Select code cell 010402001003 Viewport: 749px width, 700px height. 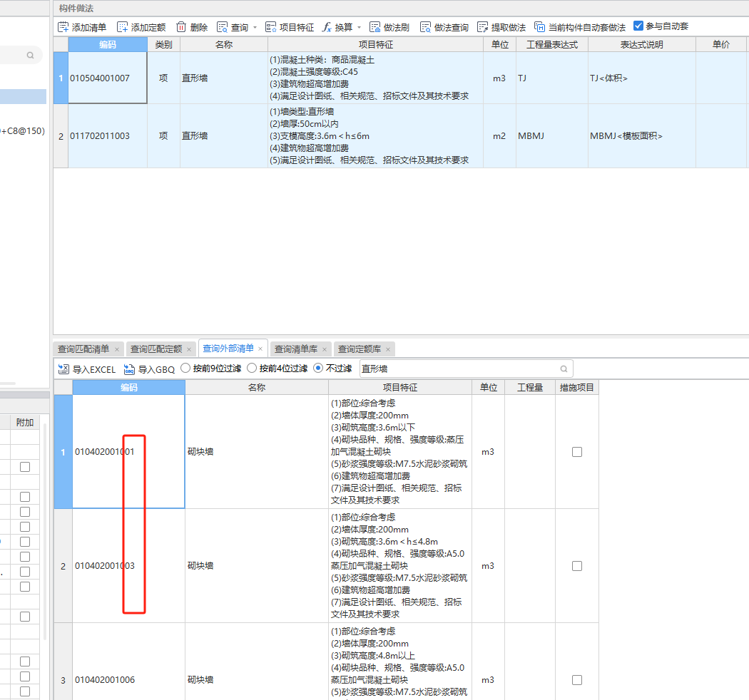coord(128,566)
